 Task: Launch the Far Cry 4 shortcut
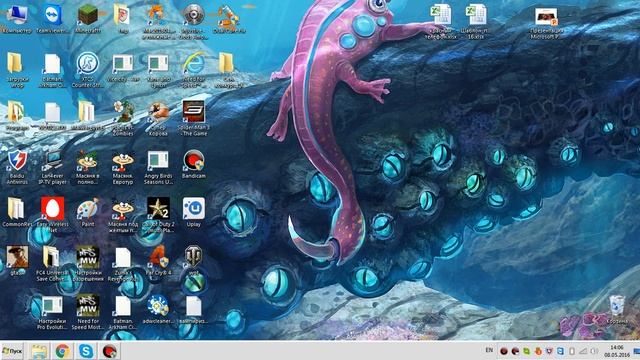click(x=158, y=261)
